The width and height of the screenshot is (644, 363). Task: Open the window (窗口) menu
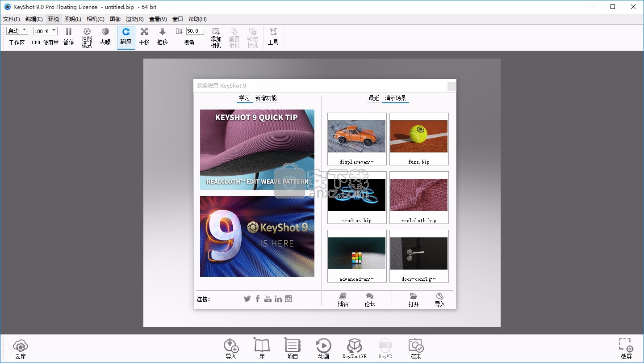pyautogui.click(x=178, y=19)
